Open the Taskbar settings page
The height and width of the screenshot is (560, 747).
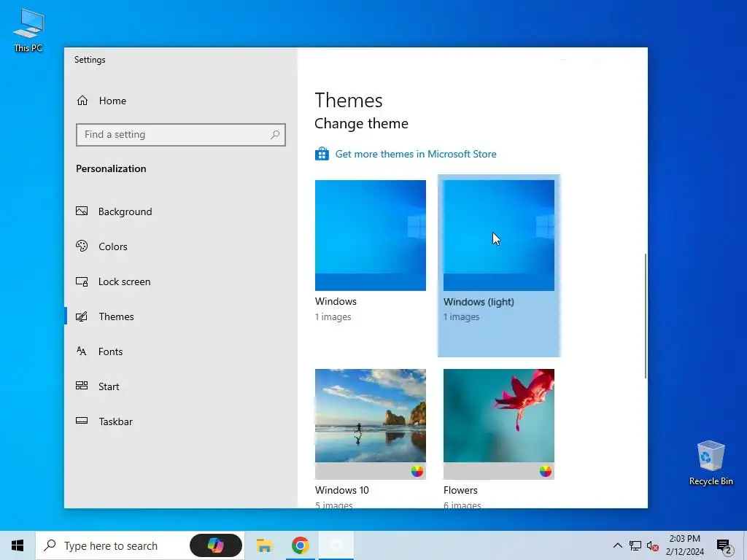[181, 421]
